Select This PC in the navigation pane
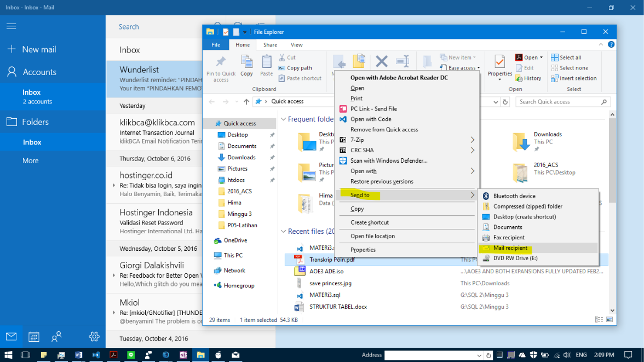The height and width of the screenshot is (362, 644). pos(233,255)
